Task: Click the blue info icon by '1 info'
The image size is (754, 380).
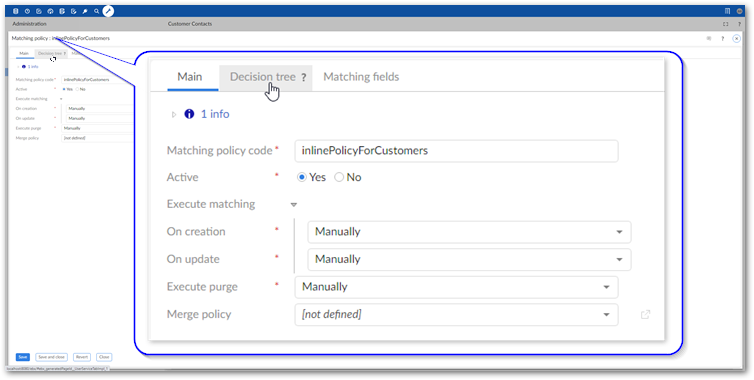Action: (x=189, y=114)
